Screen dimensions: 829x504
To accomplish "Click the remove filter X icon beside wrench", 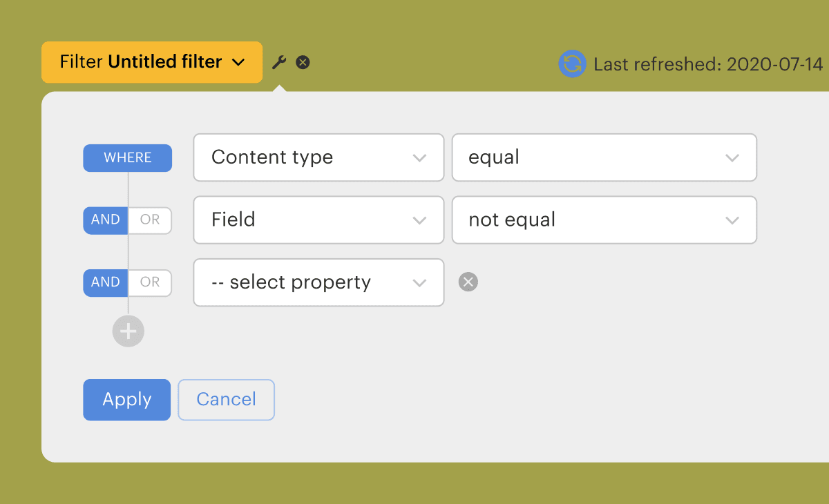I will pyautogui.click(x=303, y=63).
